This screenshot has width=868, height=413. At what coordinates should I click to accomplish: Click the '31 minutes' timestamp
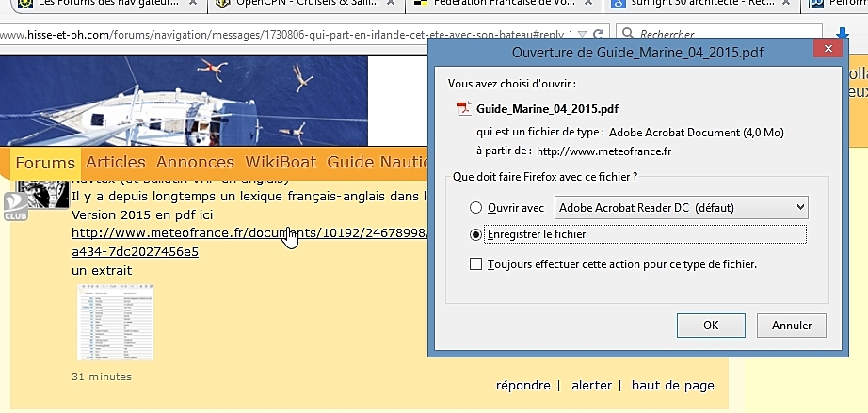102,377
